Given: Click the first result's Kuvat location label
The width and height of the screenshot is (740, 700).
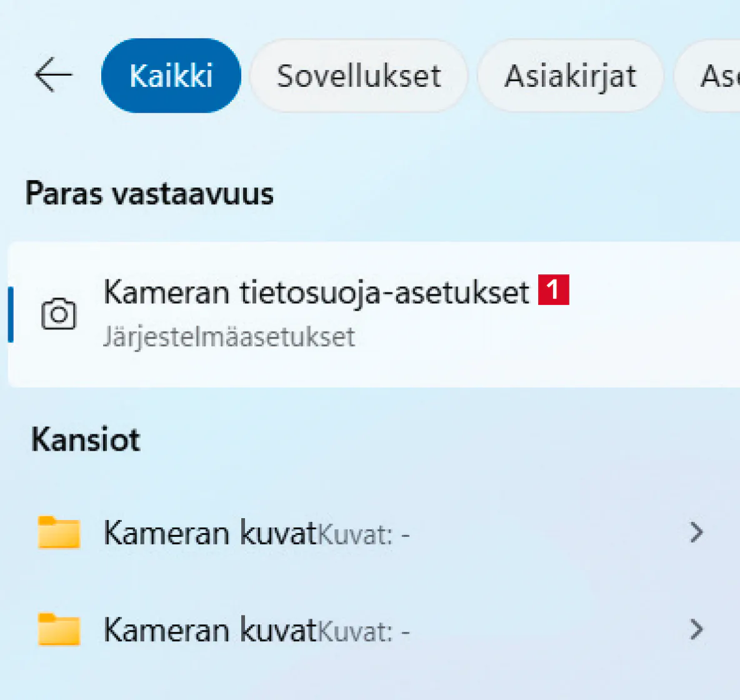Looking at the screenshot, I should pos(364,535).
